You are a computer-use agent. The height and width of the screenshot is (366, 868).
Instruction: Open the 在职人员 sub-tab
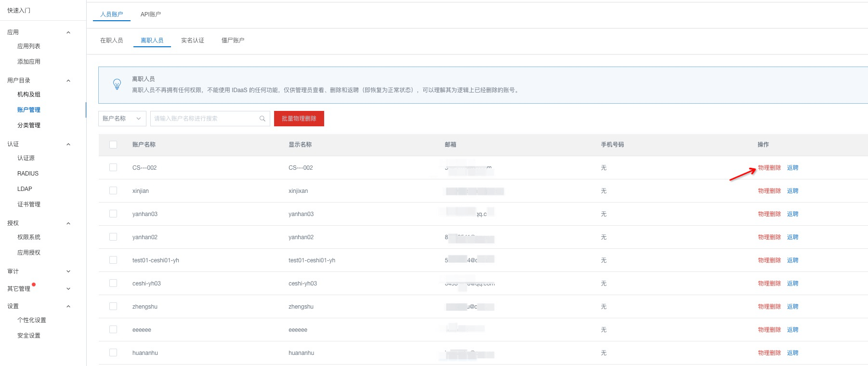click(111, 41)
